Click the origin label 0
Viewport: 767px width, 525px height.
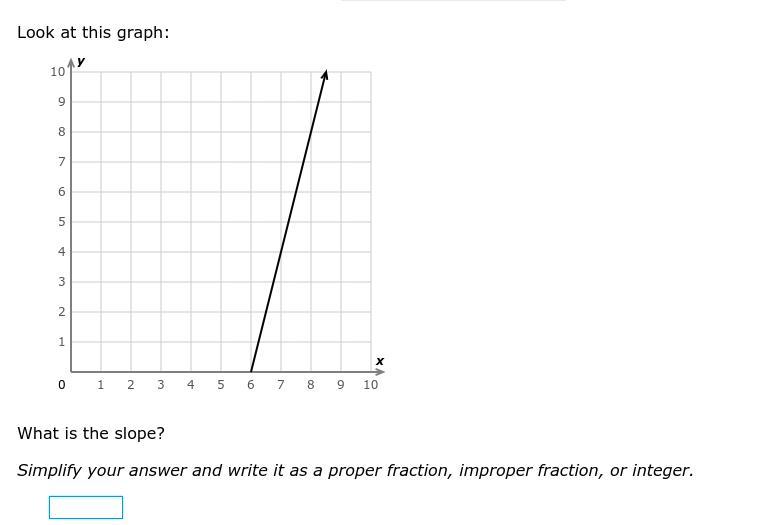pyautogui.click(x=62, y=385)
